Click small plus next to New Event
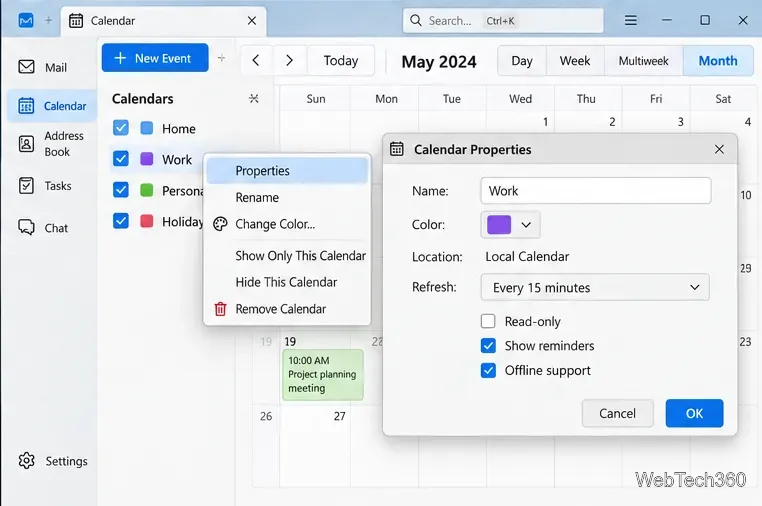762x506 pixels. (x=221, y=58)
